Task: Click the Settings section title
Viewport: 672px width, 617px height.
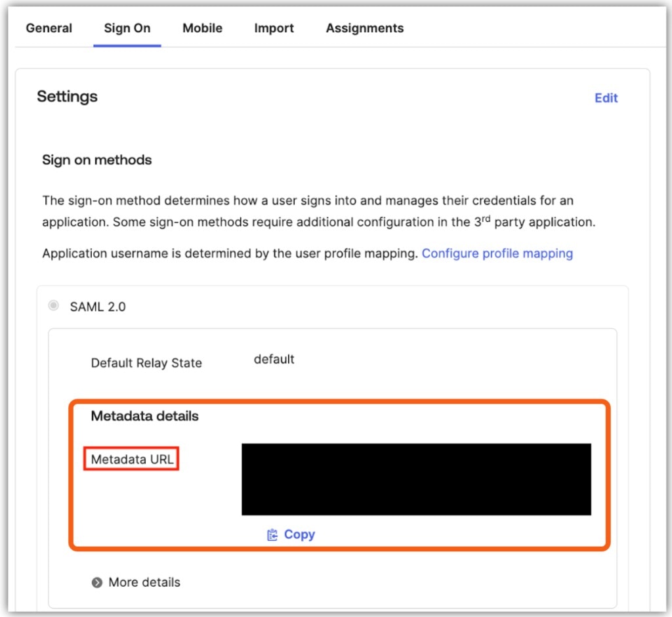Action: [66, 96]
